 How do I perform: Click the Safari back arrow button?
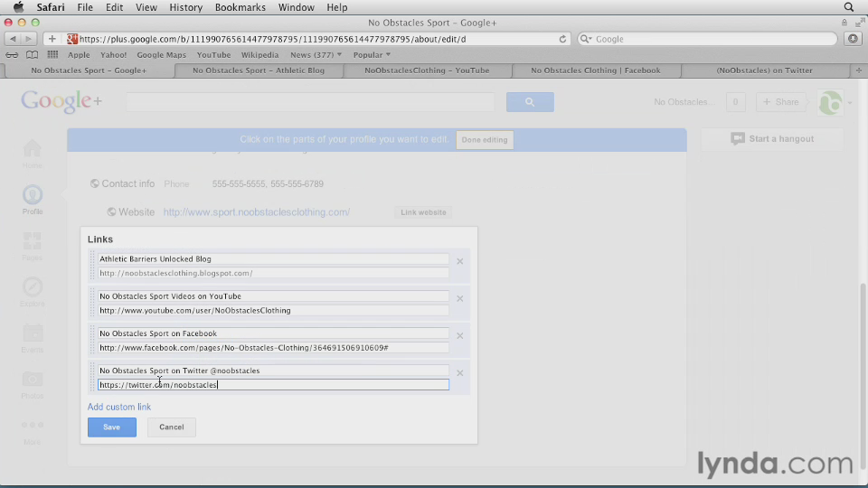[12, 39]
